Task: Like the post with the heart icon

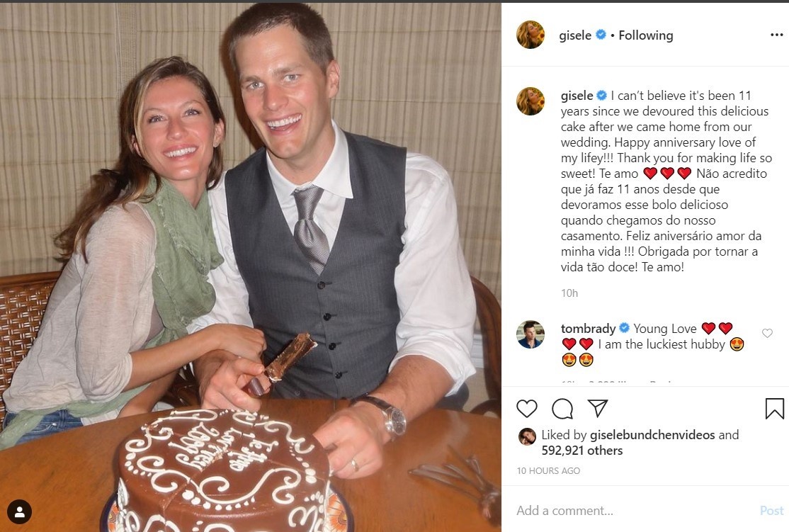Action: (526, 409)
